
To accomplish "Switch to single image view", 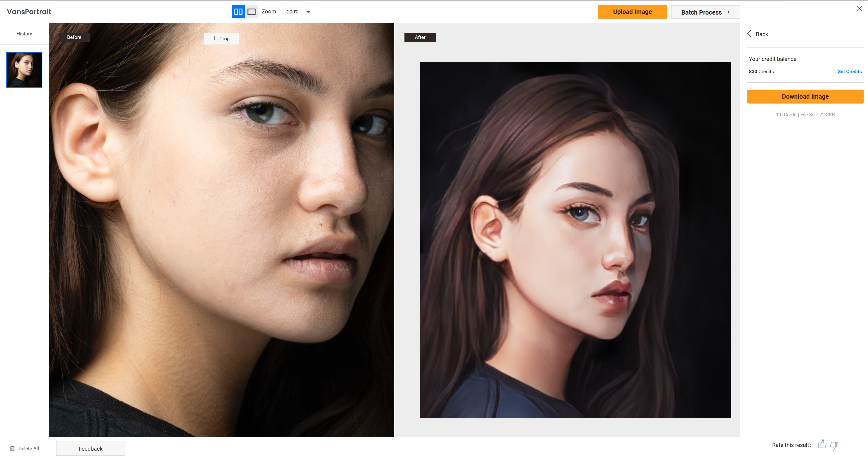I will (x=251, y=12).
